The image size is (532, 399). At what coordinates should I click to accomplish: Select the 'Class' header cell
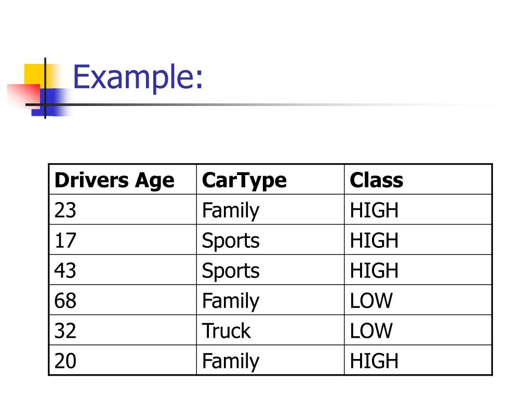pyautogui.click(x=418, y=179)
